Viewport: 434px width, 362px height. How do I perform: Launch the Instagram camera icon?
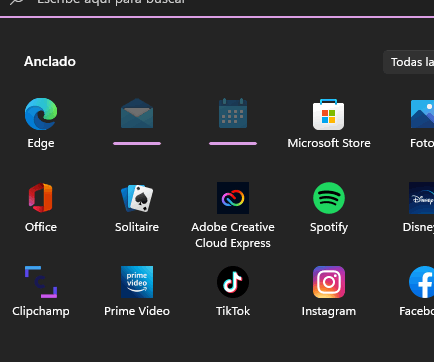click(x=329, y=282)
